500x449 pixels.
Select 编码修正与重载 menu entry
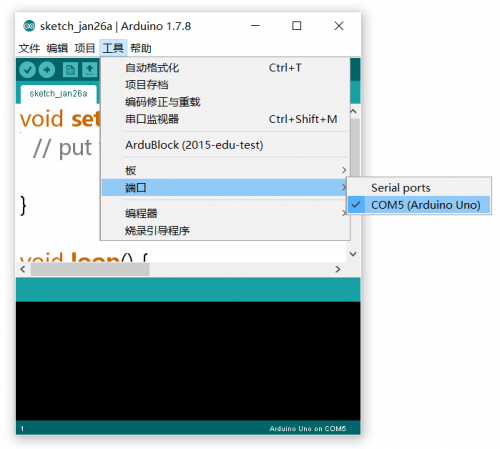pos(226,102)
